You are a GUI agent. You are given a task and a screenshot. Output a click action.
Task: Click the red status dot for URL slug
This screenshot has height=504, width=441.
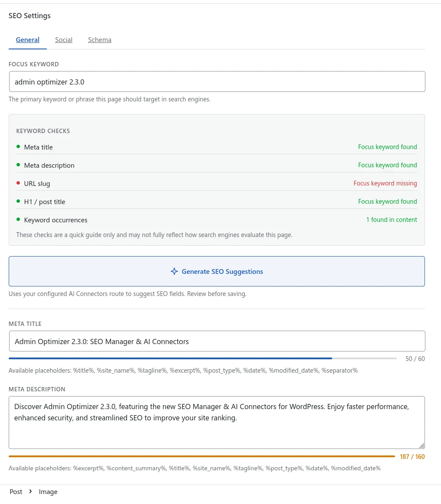(x=18, y=183)
